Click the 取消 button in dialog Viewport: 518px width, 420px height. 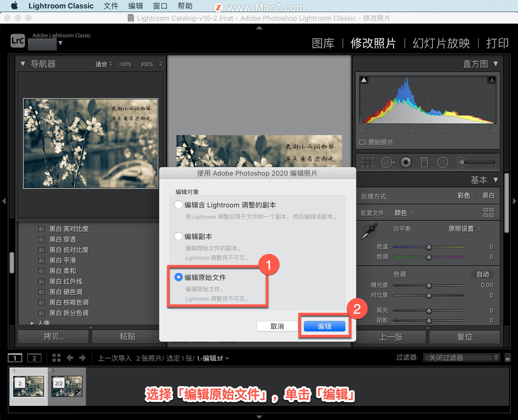tap(277, 326)
